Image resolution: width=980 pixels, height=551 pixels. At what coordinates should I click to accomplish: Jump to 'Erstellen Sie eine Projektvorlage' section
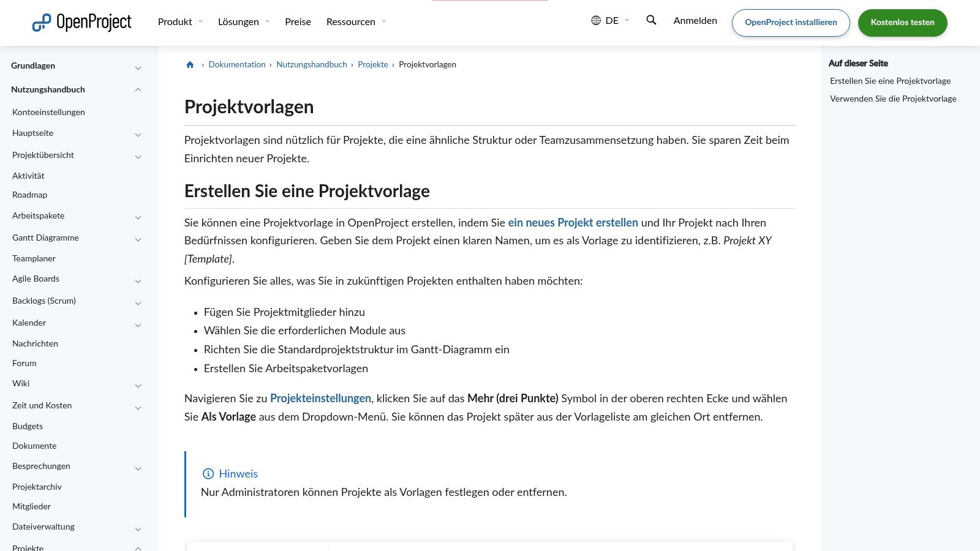tap(890, 81)
